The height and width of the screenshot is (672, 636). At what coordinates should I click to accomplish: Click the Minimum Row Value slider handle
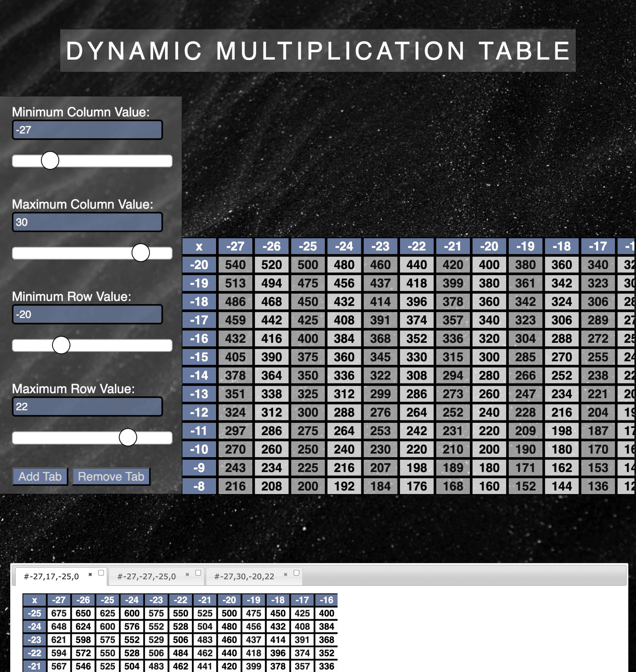(x=61, y=345)
